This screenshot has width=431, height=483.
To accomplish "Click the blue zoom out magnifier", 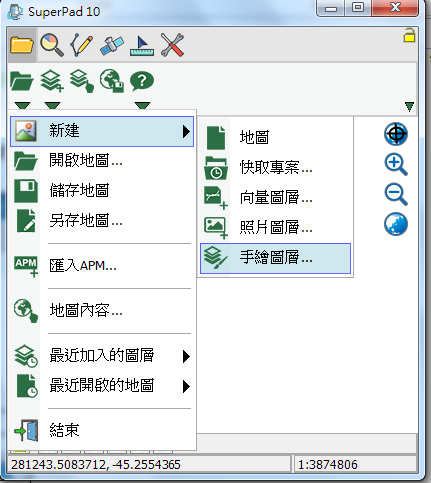I will pos(396,194).
